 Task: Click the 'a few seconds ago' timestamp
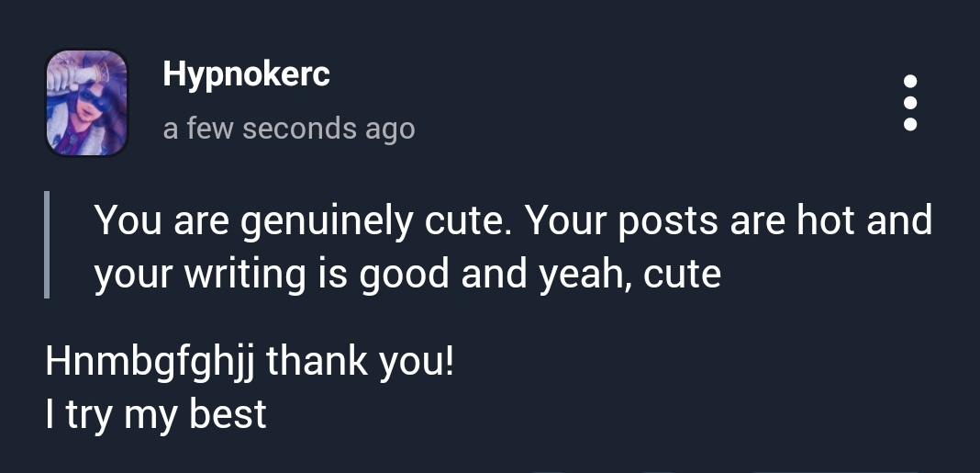click(x=289, y=129)
